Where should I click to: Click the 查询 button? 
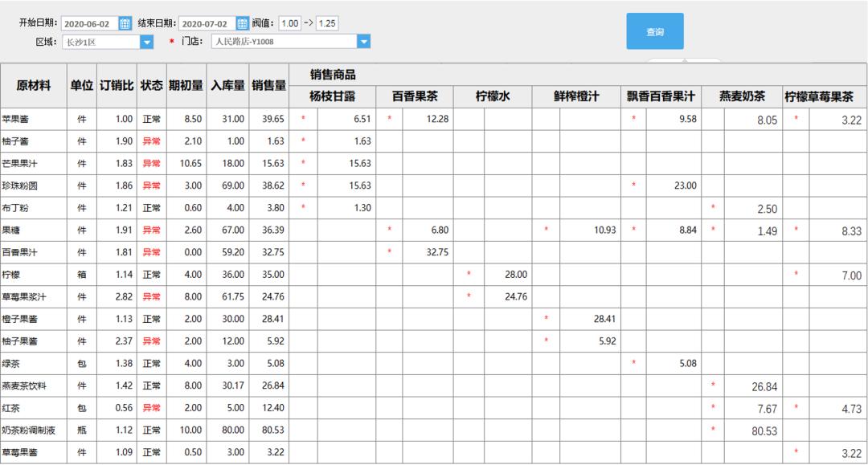655,32
